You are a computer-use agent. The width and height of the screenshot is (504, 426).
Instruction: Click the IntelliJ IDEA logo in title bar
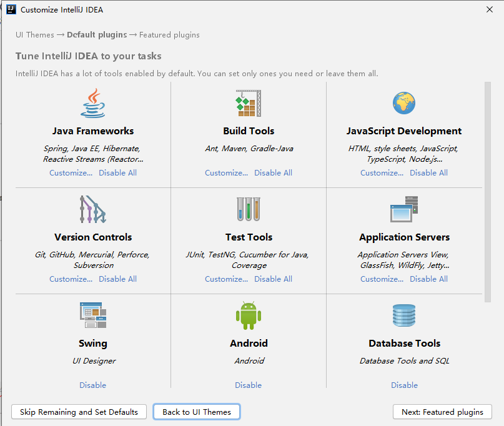(x=11, y=9)
